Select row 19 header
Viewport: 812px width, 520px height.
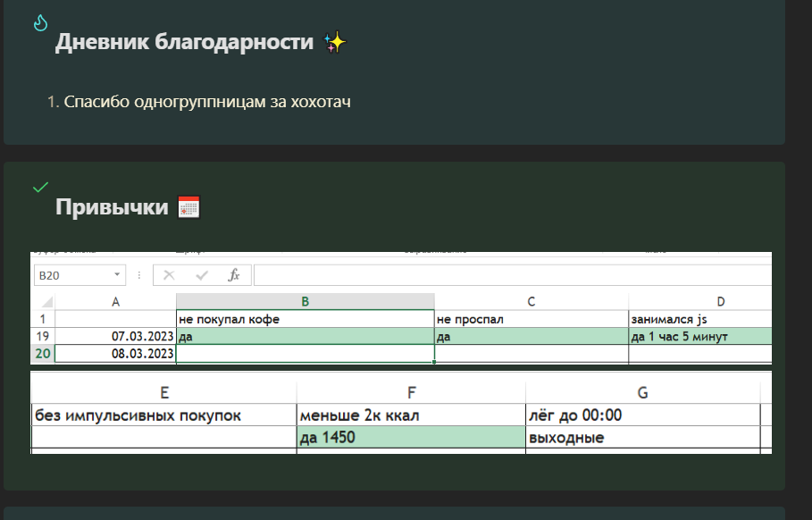pyautogui.click(x=42, y=337)
